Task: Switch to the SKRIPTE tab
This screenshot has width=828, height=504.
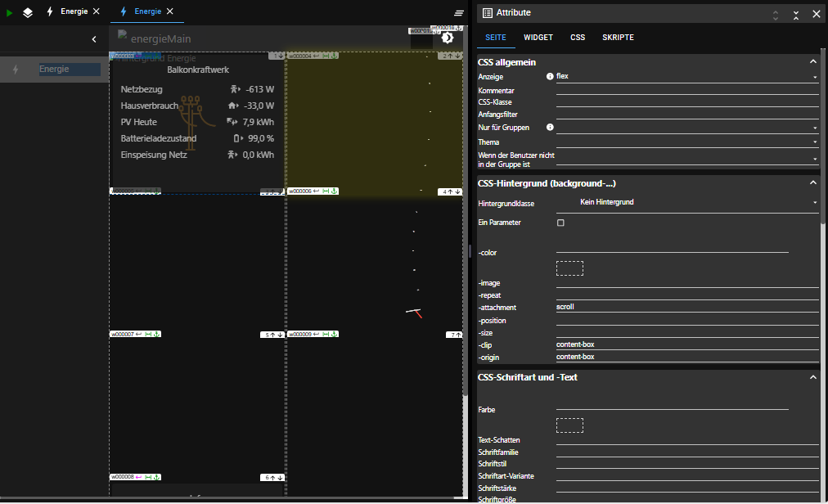Action: tap(618, 38)
